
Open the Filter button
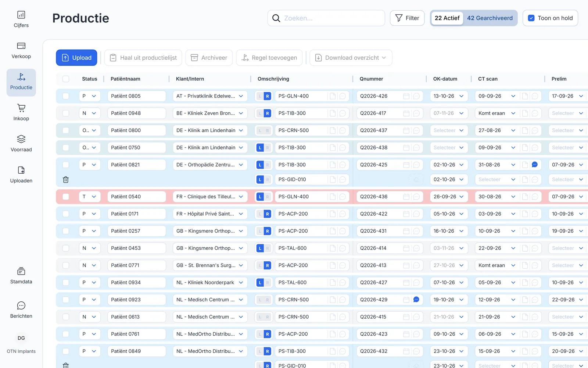[x=407, y=18]
